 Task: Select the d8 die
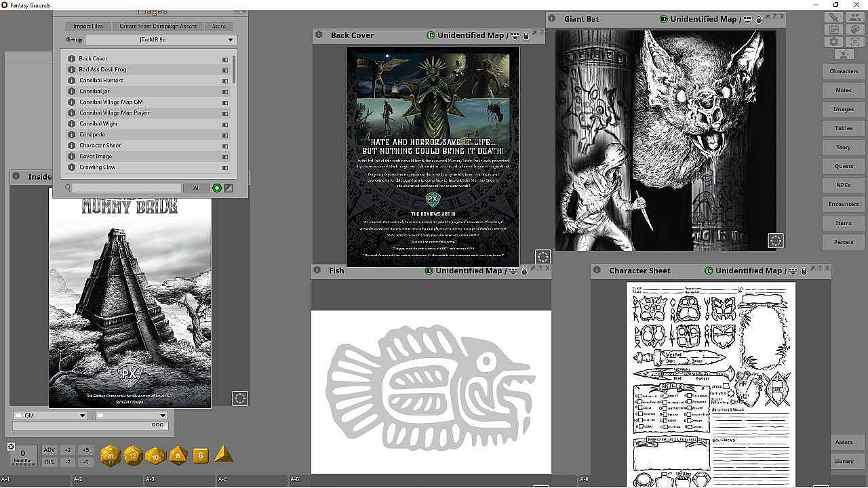click(x=178, y=455)
